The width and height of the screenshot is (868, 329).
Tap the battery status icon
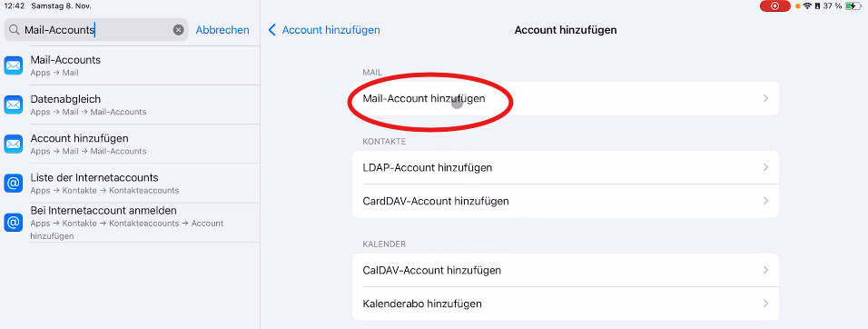pos(854,6)
